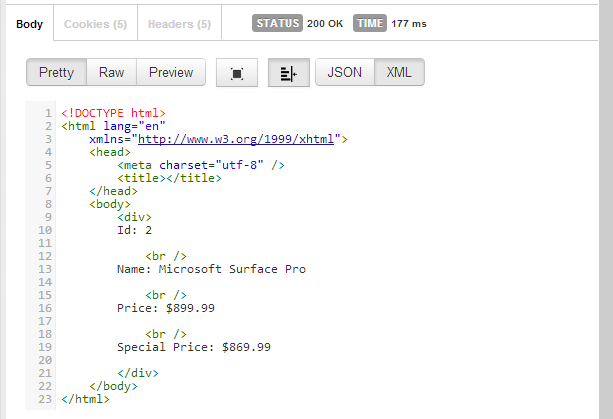613x419 pixels.
Task: Switch response format to JSON
Action: tap(344, 72)
